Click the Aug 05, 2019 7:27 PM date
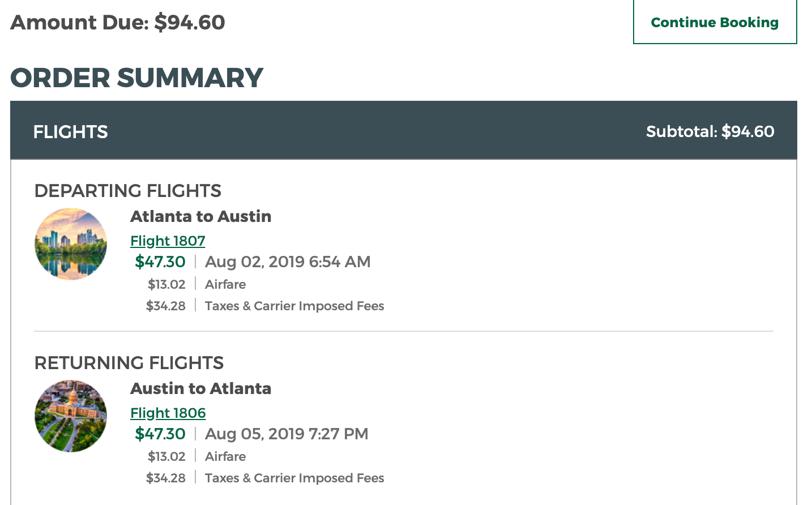Image resolution: width=812 pixels, height=505 pixels. pyautogui.click(x=287, y=434)
